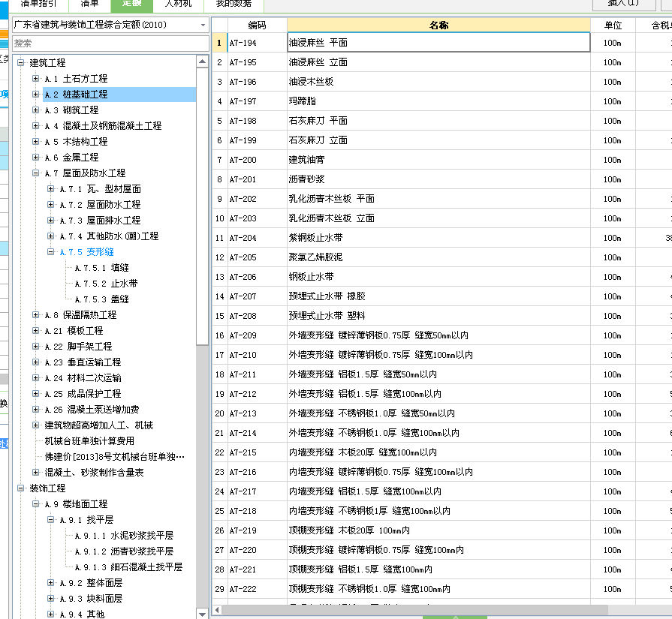Open the 人材机 tab

click(x=178, y=4)
